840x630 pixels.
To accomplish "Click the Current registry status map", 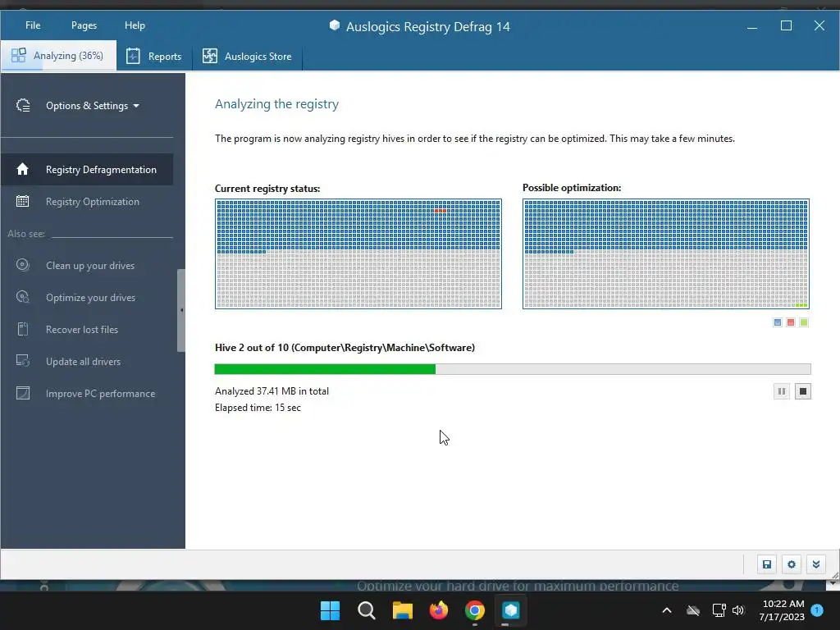I will tap(358, 254).
